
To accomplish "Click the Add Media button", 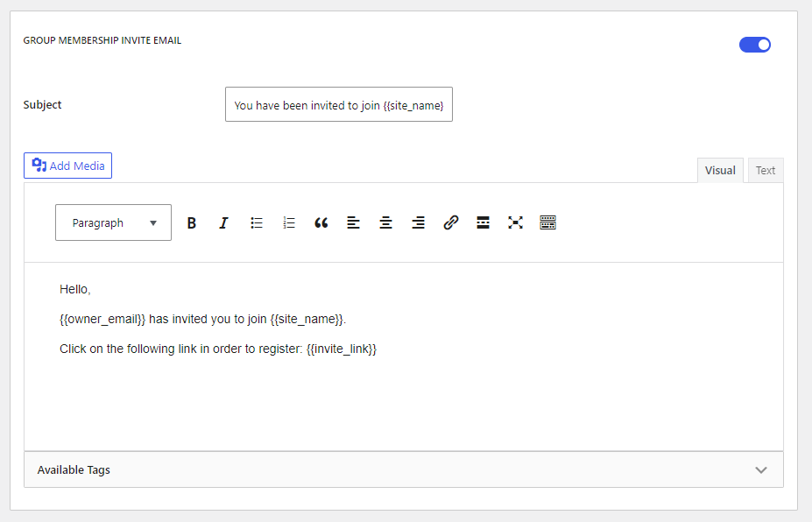I will click(67, 166).
